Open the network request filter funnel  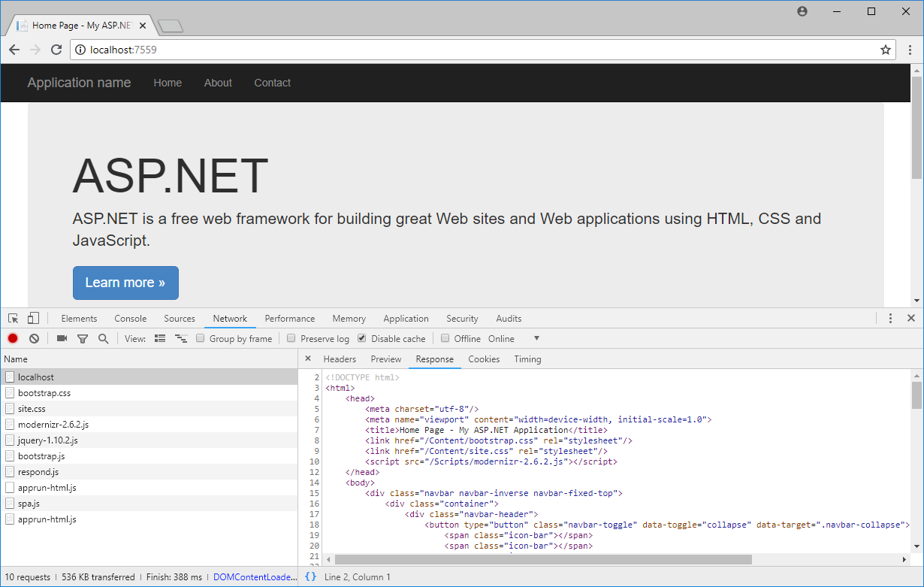[x=83, y=338]
